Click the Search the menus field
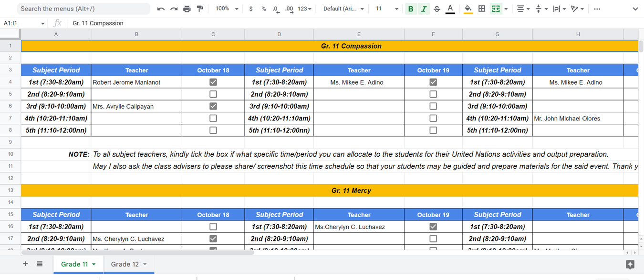Screen dimensions: 644x280 point(83,9)
